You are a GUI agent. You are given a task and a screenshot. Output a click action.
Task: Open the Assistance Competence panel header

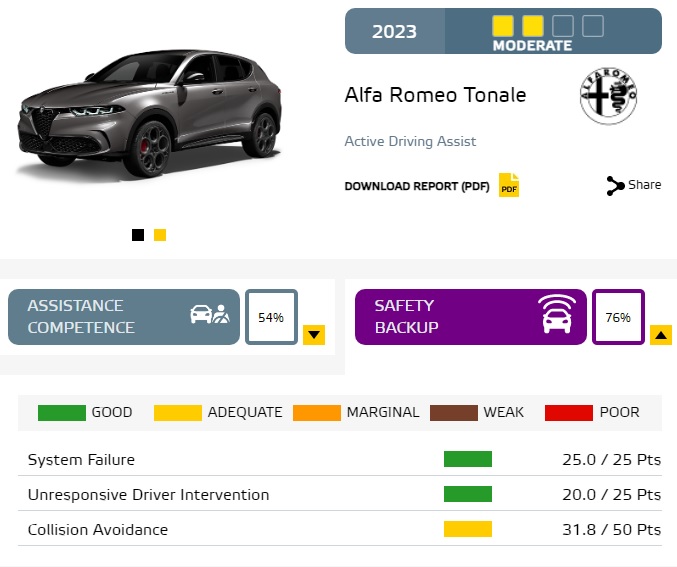[x=124, y=317]
